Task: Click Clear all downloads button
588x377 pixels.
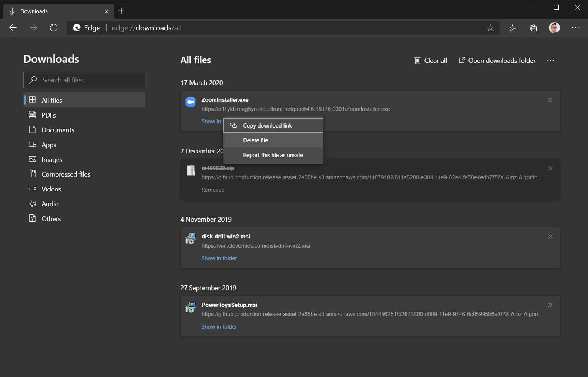Action: pos(430,61)
